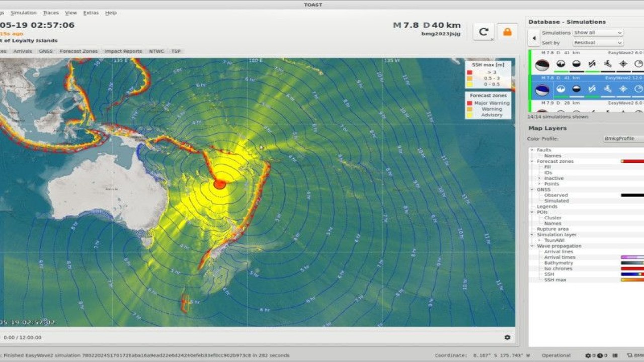Collapse database panel with left arrow button

tap(533, 38)
